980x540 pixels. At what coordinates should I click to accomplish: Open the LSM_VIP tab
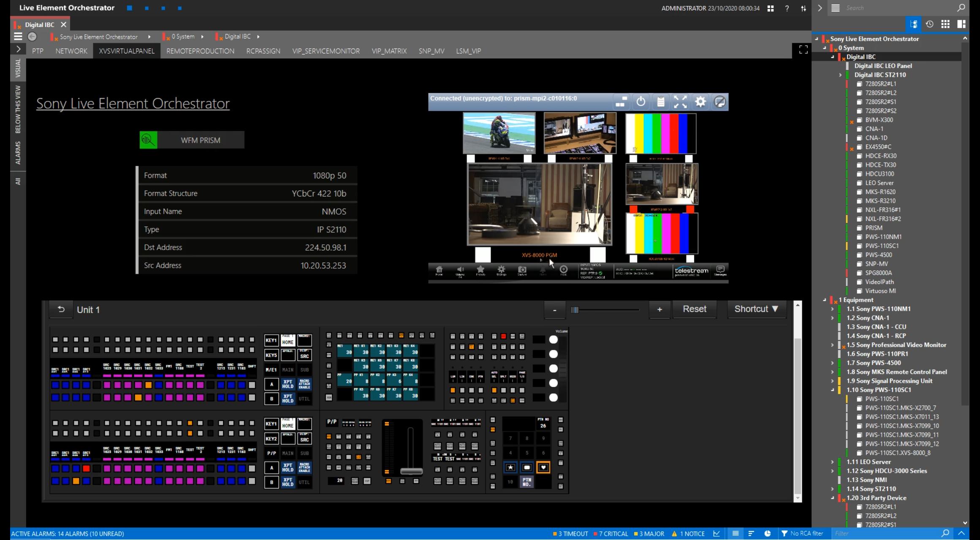[x=468, y=51]
